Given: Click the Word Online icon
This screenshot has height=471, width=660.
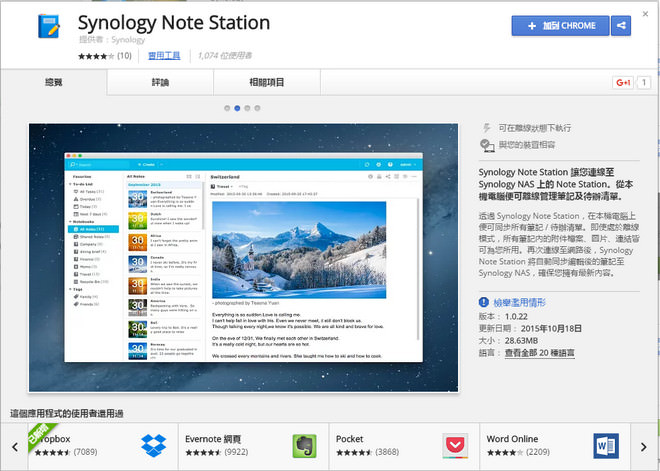Looking at the screenshot, I should pos(606,446).
